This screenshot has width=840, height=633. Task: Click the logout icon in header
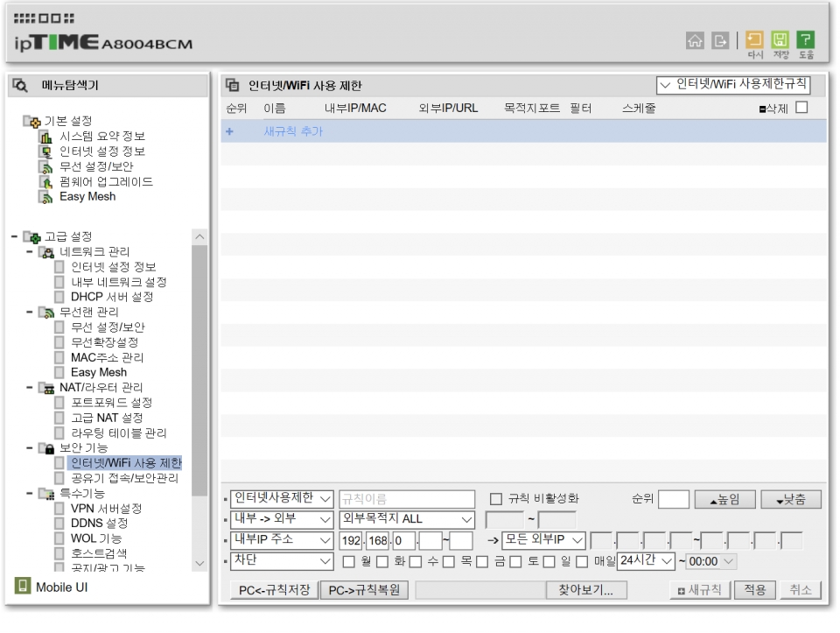[x=719, y=41]
